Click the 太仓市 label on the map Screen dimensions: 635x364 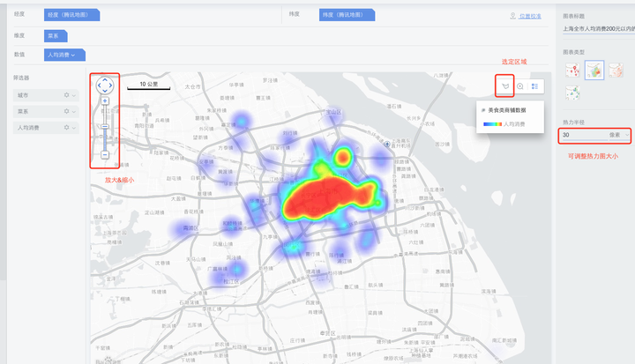point(193,86)
